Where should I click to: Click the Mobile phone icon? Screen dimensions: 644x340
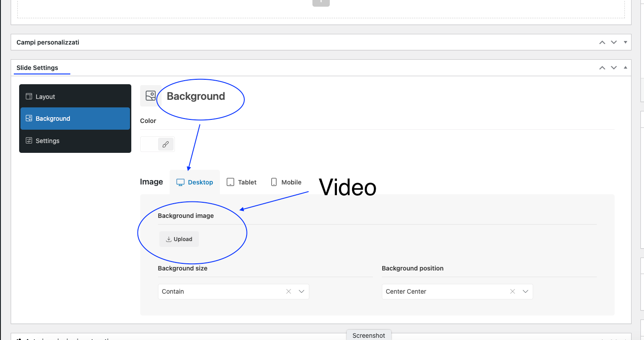pos(274,182)
